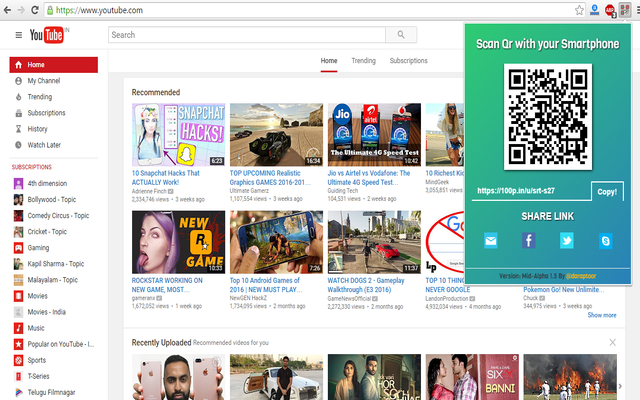The width and height of the screenshot is (640, 400).
Task: Share link on Skype icon
Action: 605,241
